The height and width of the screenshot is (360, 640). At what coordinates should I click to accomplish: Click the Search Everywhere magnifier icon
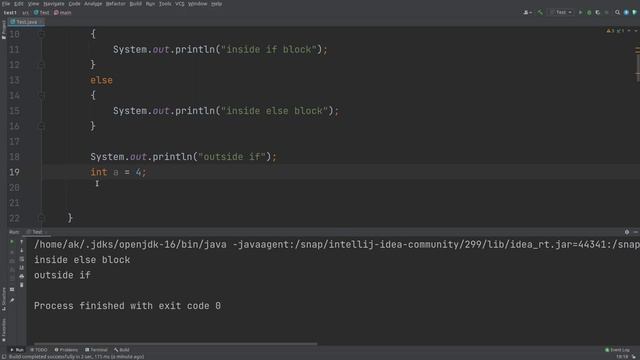point(618,13)
